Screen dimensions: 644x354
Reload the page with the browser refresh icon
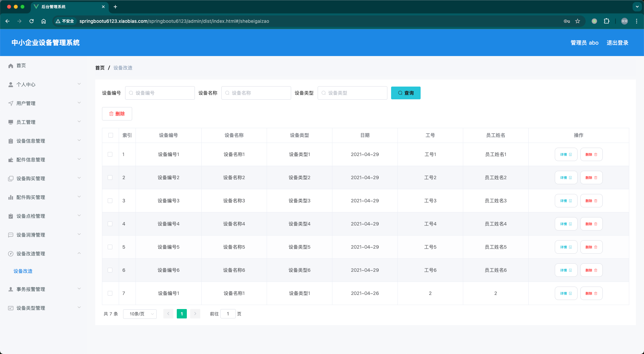coord(32,21)
